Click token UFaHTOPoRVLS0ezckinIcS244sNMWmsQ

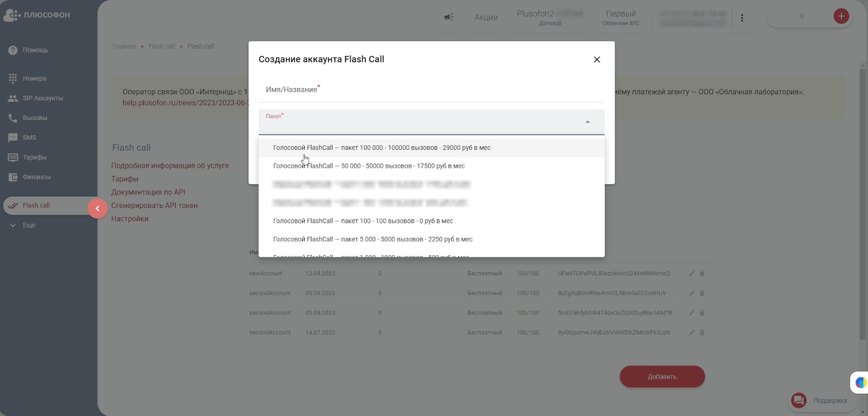[614, 274]
